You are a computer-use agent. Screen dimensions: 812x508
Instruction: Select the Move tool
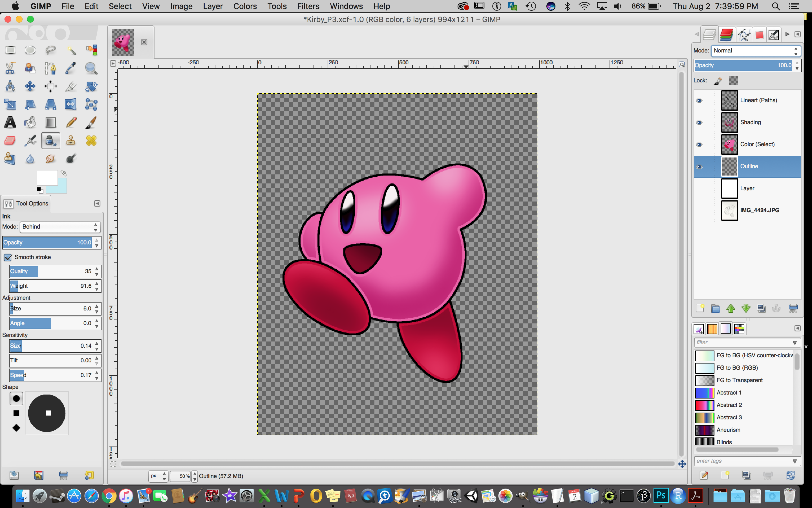click(30, 86)
